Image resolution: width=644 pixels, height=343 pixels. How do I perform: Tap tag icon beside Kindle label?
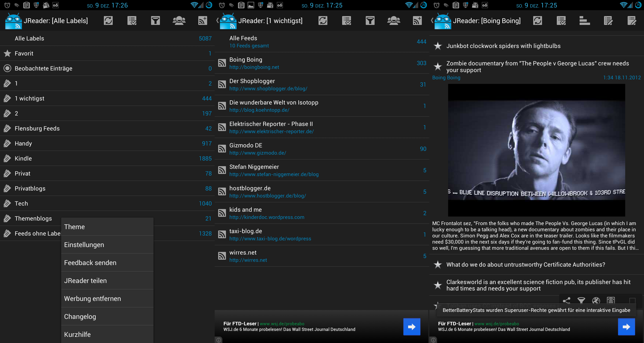coord(7,158)
